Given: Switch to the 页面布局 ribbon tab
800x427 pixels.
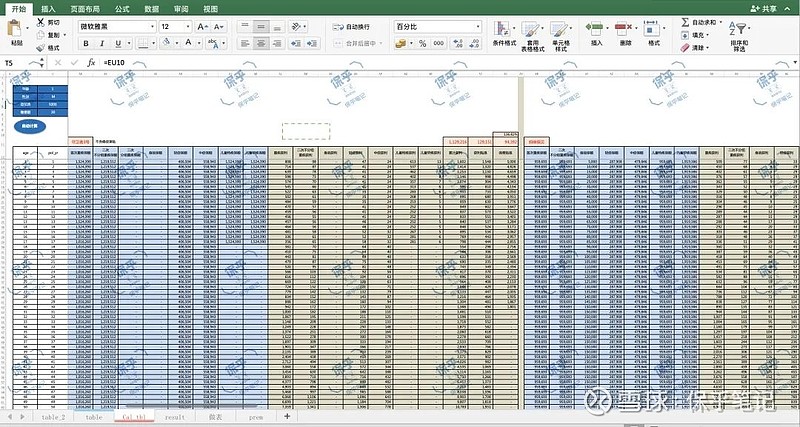Looking at the screenshot, I should (x=85, y=9).
